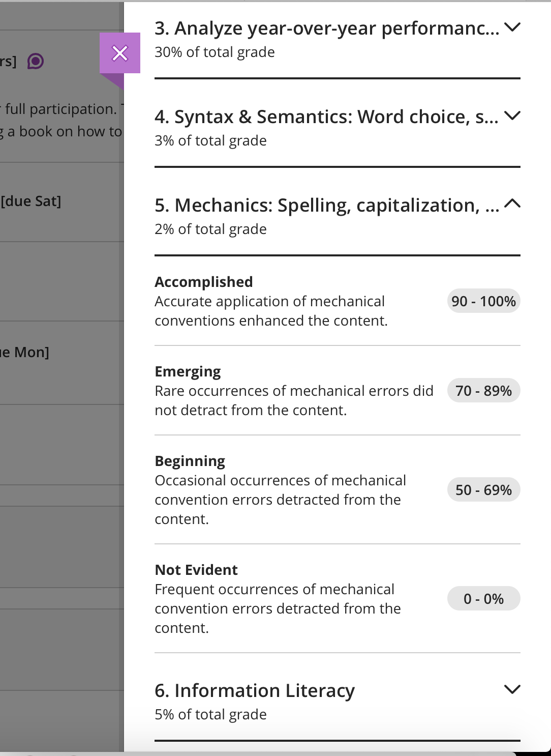Collapse criterion 5 Mechanics chevron

pyautogui.click(x=512, y=204)
